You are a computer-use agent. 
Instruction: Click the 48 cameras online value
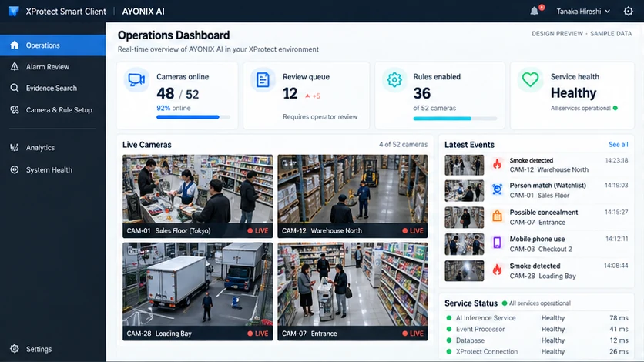(166, 93)
